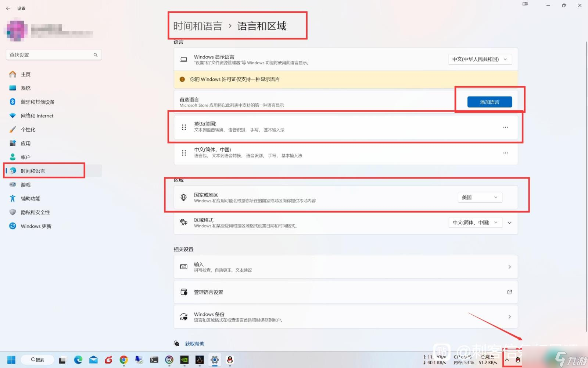This screenshot has height=368, width=588.
Task: Open the 主页 (Home) settings page
Action: point(25,74)
